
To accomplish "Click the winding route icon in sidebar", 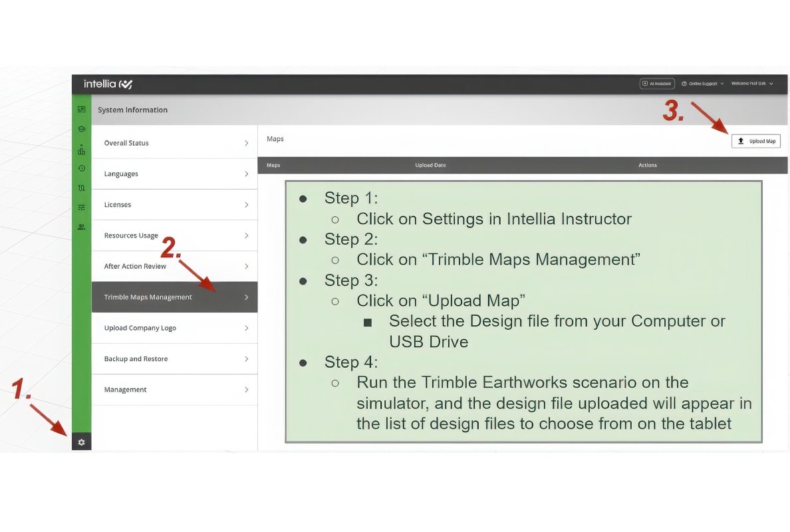I will [82, 188].
